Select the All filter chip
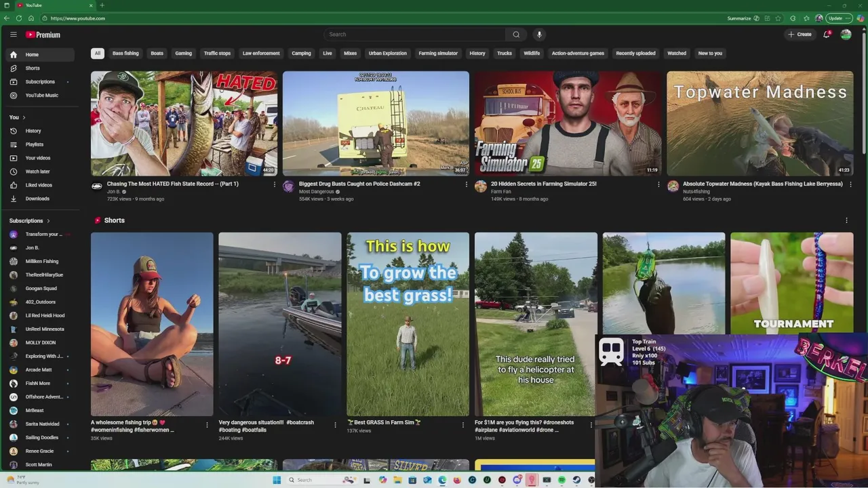Image resolution: width=868 pixels, height=488 pixels. 98,54
